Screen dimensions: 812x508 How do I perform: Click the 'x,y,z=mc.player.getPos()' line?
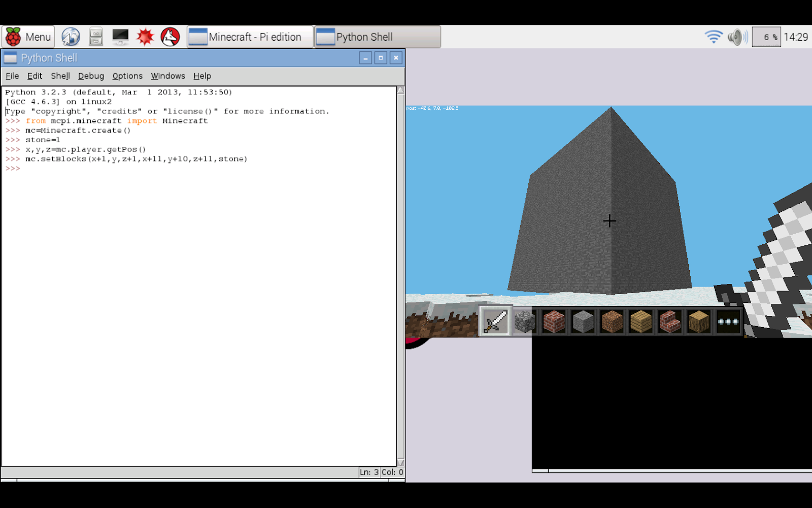coord(86,149)
